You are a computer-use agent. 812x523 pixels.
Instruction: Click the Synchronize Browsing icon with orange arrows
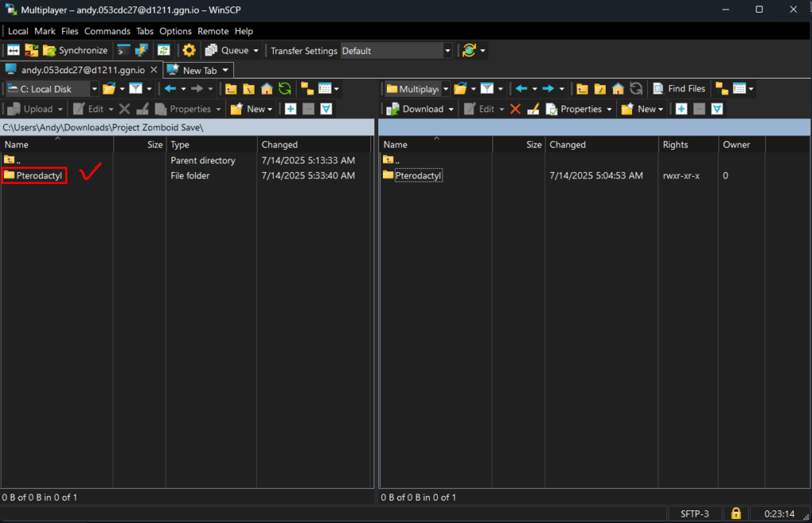[x=31, y=50]
